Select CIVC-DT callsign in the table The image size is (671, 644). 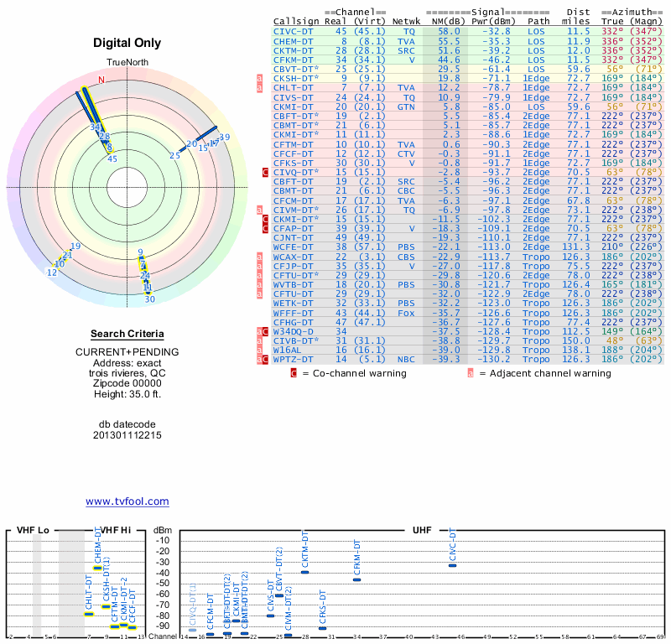[293, 32]
